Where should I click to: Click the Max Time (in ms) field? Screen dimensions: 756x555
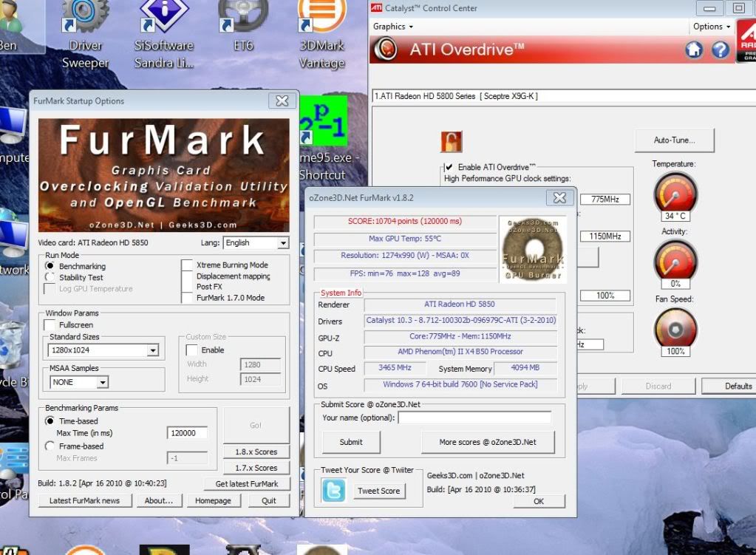coord(187,433)
